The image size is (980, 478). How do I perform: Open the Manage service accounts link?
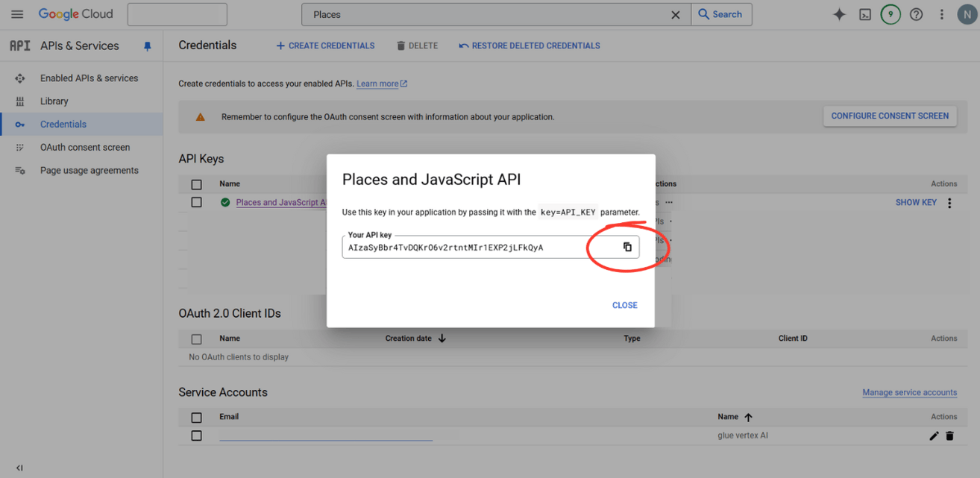point(909,392)
